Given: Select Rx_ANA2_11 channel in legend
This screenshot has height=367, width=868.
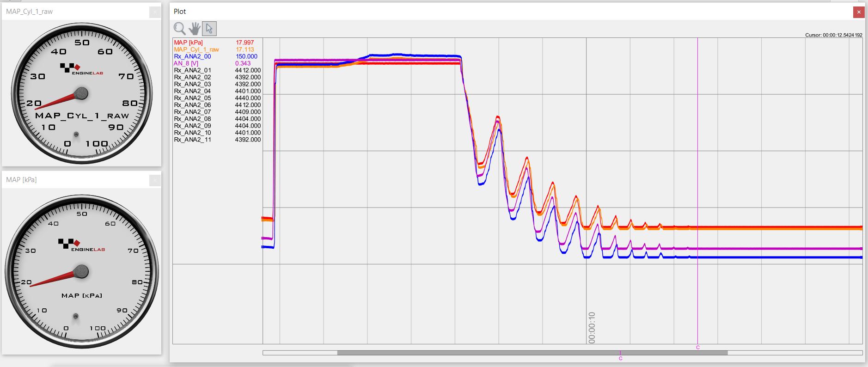Looking at the screenshot, I should coord(192,140).
